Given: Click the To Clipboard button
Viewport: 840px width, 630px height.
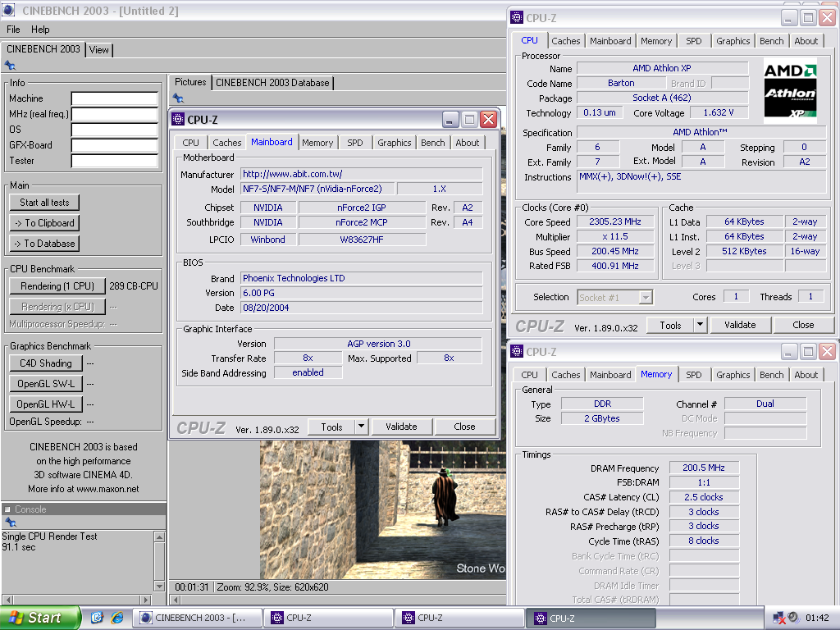Looking at the screenshot, I should pos(44,223).
